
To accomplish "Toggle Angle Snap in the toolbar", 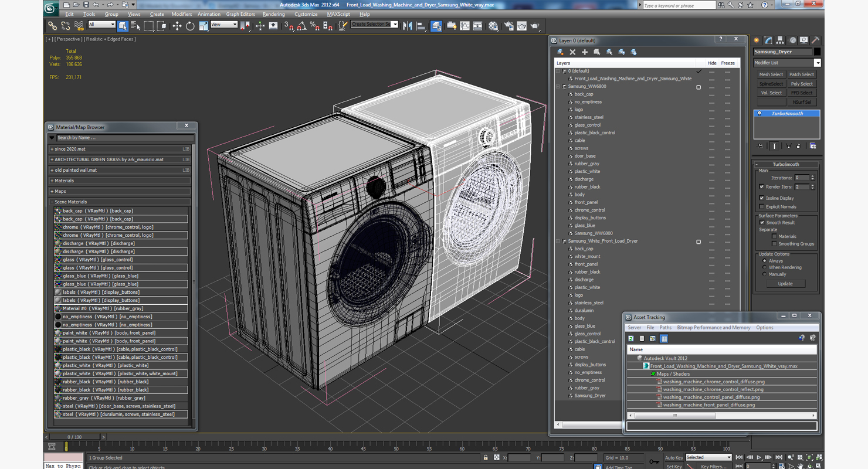I will [x=301, y=26].
